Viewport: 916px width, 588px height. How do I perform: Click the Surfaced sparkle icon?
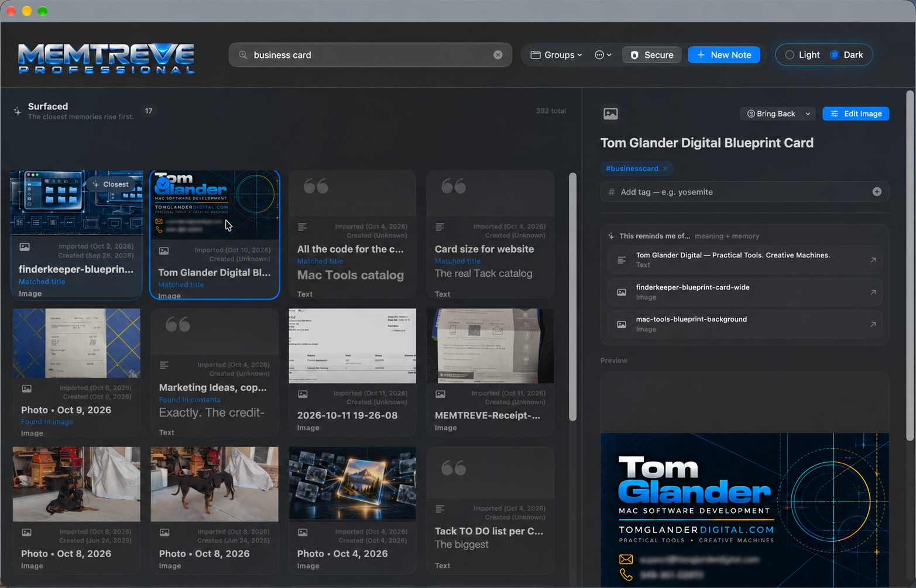pos(18,111)
